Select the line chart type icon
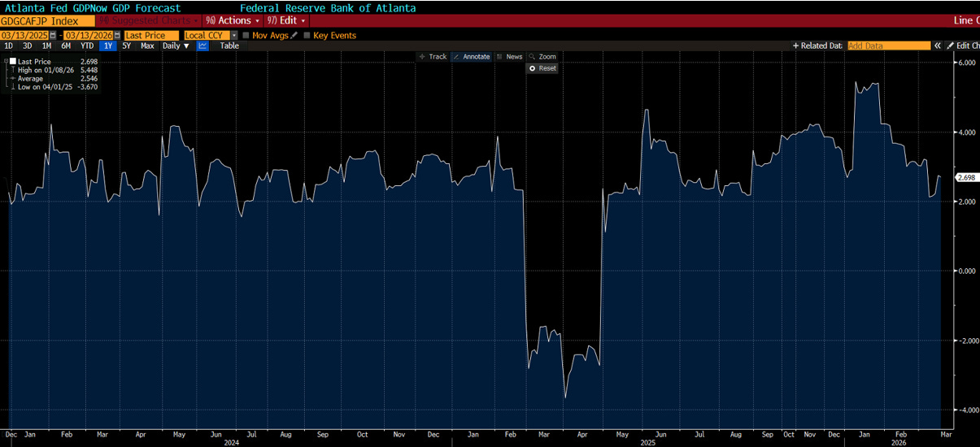Image resolution: width=980 pixels, height=447 pixels. click(203, 46)
